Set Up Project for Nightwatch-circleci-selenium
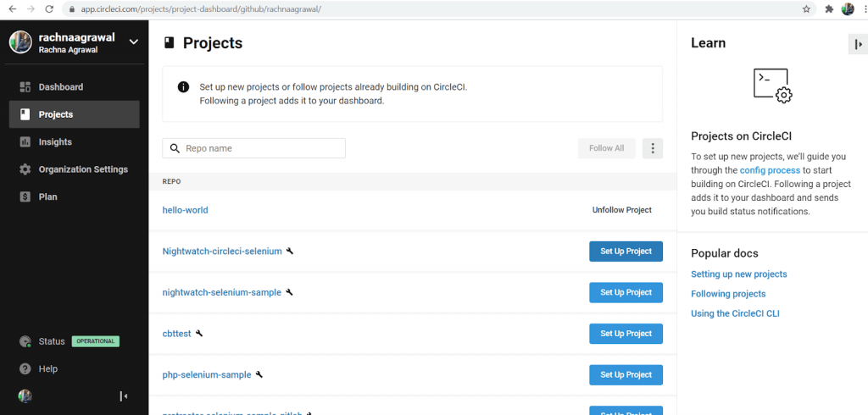The image size is (868, 415). pyautogui.click(x=626, y=252)
